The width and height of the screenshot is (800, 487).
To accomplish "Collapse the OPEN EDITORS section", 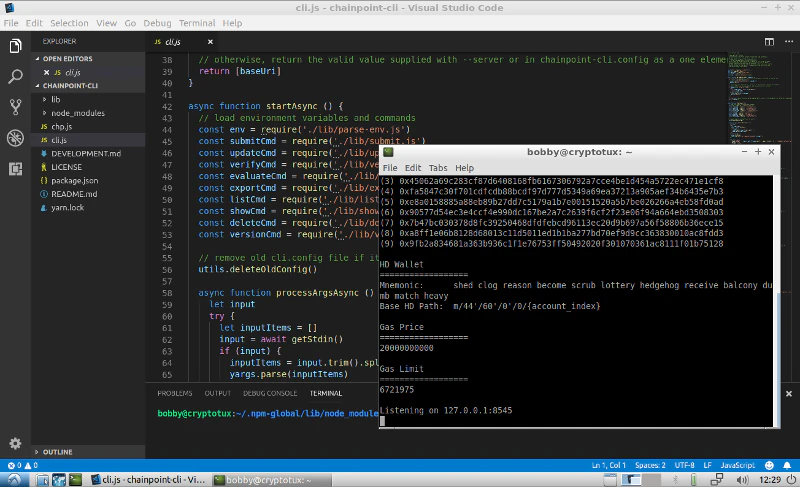I will [66, 59].
